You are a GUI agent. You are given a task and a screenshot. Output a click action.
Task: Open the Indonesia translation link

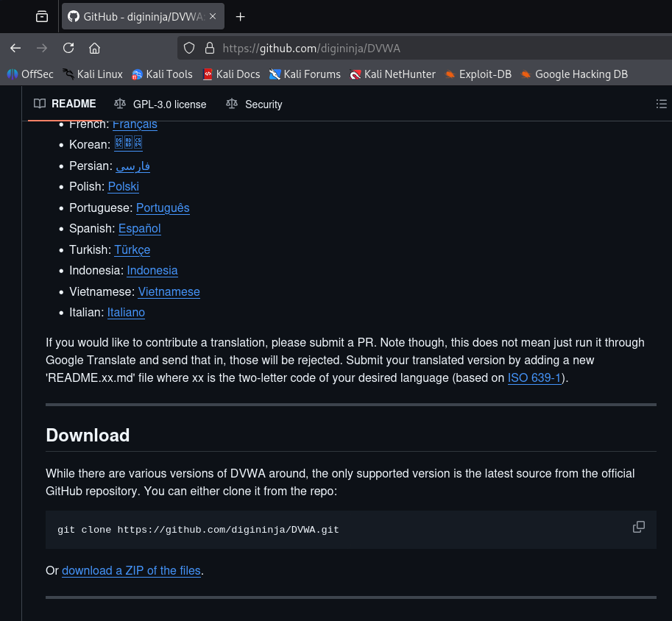[x=152, y=271]
